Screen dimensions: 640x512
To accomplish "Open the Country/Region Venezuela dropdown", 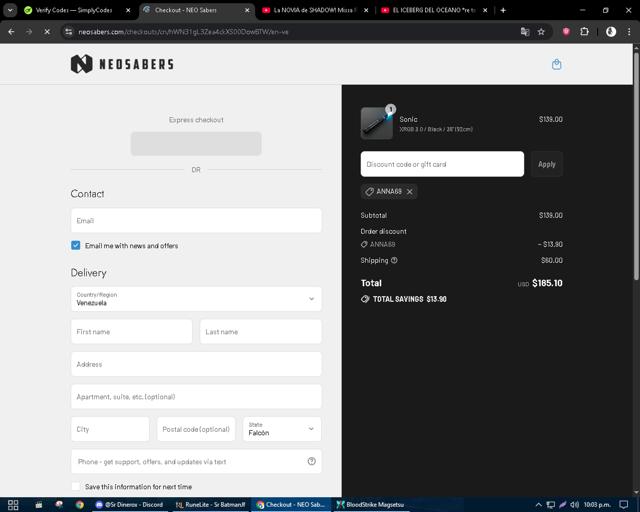I will coord(196,299).
